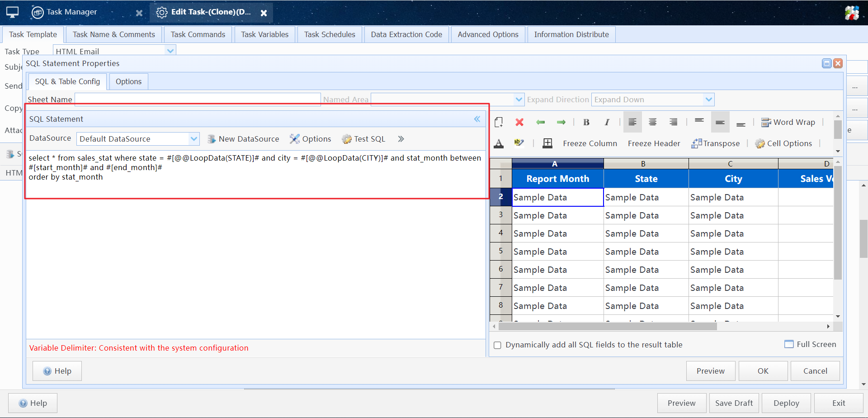Expand the Expand Direction dropdown
868x418 pixels.
[x=708, y=100]
